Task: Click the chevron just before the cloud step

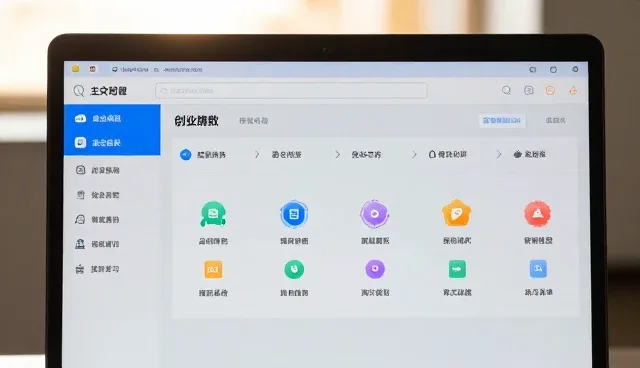Action: pyautogui.click(x=499, y=155)
